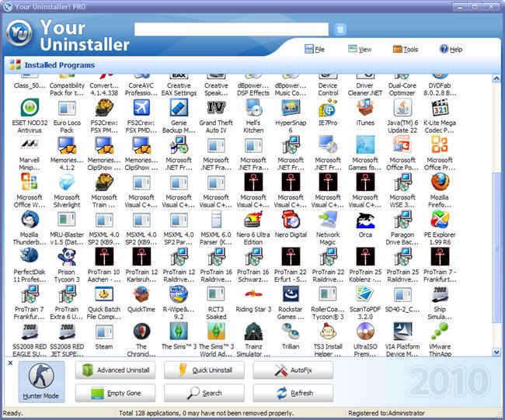The width and height of the screenshot is (505, 420).
Task: Select the Microsoft Train Simulator icon
Action: pos(104,182)
